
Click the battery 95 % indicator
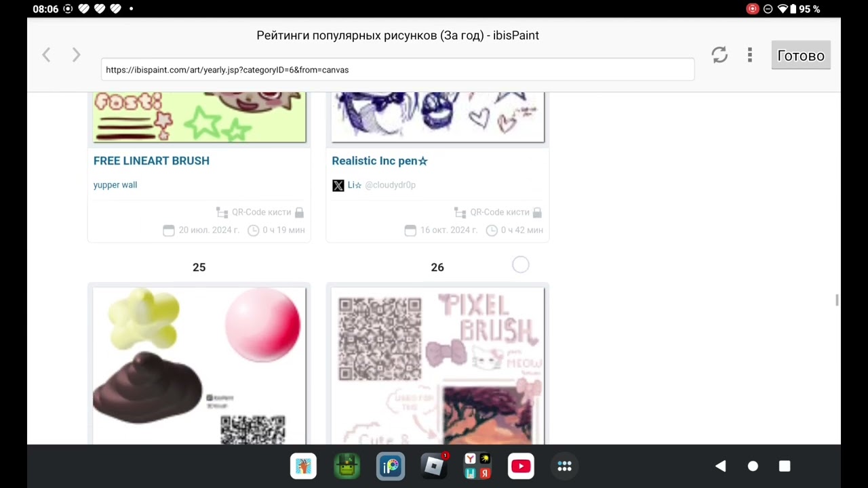805,9
